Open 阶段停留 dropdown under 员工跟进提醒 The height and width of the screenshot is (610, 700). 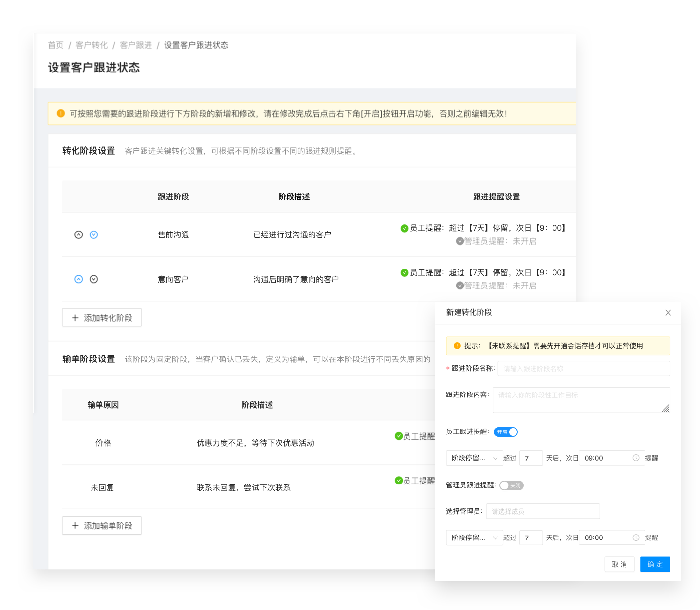click(475, 458)
